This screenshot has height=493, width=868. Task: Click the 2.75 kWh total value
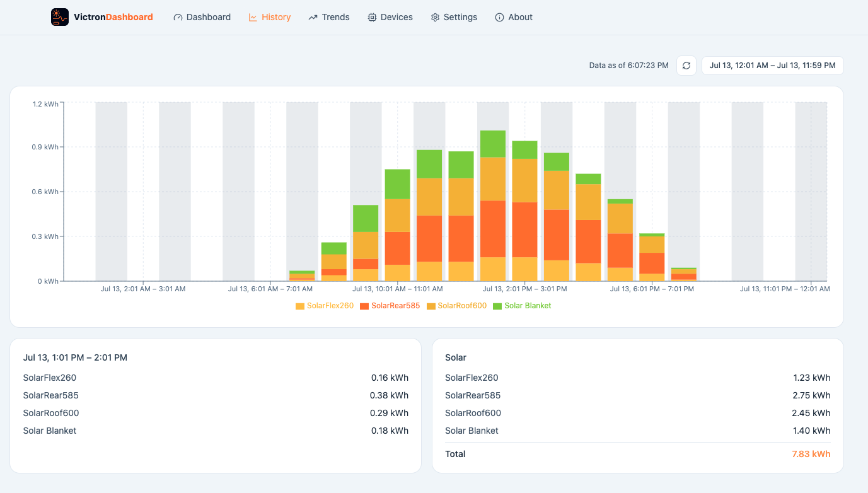point(811,395)
